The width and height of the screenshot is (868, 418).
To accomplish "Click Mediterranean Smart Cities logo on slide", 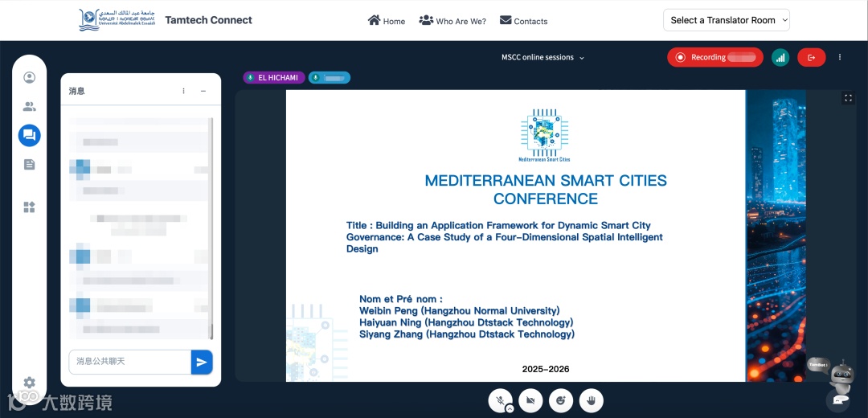I will point(544,136).
